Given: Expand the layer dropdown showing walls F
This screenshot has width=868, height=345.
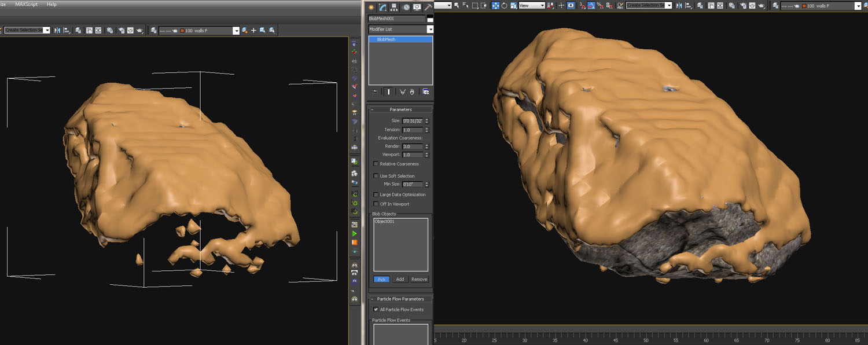Looking at the screenshot, I should click(x=236, y=31).
